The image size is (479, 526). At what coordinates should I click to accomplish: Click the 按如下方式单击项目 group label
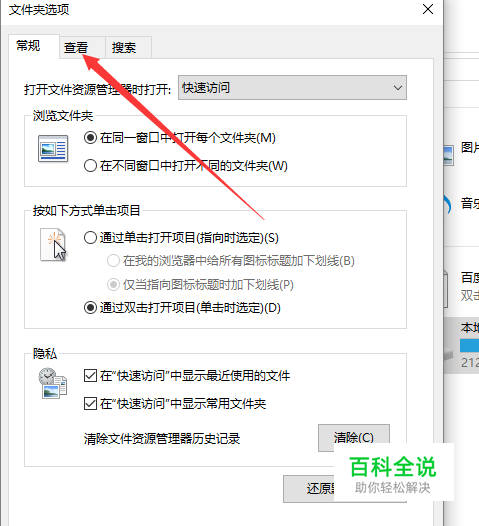[x=86, y=211]
